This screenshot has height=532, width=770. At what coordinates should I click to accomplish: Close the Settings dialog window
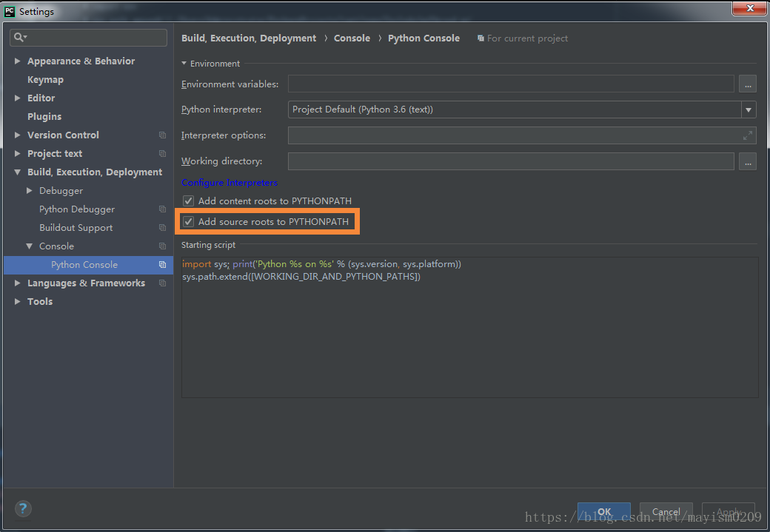749,8
